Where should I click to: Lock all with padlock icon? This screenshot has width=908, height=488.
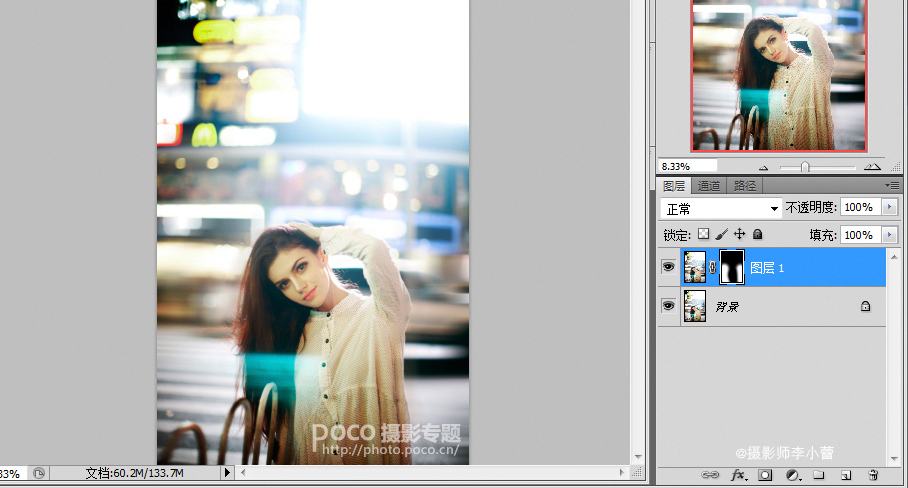[757, 234]
